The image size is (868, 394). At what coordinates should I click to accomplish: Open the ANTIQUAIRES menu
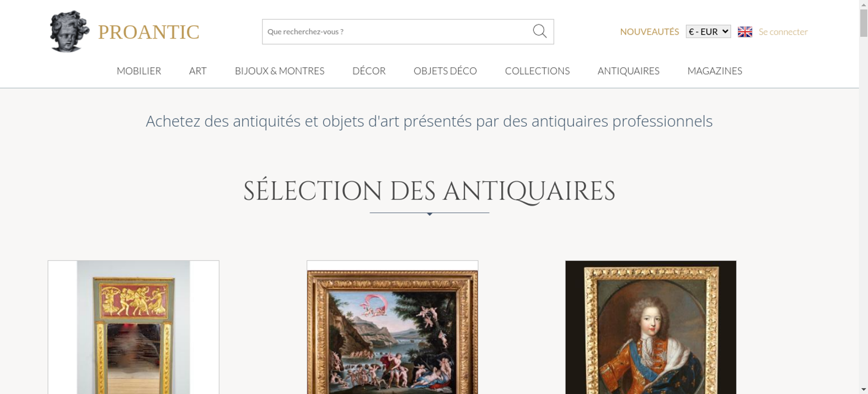click(628, 71)
